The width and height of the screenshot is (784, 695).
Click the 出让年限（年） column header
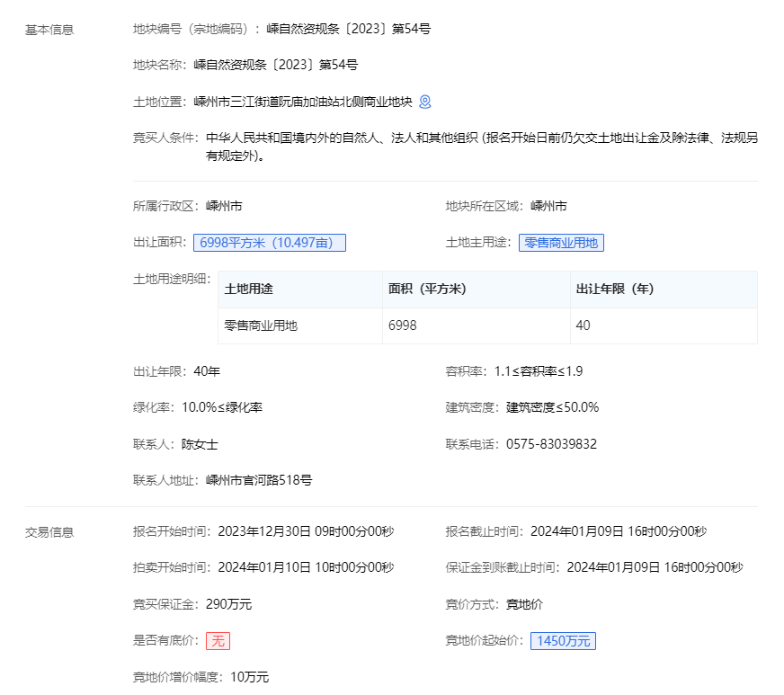614,290
